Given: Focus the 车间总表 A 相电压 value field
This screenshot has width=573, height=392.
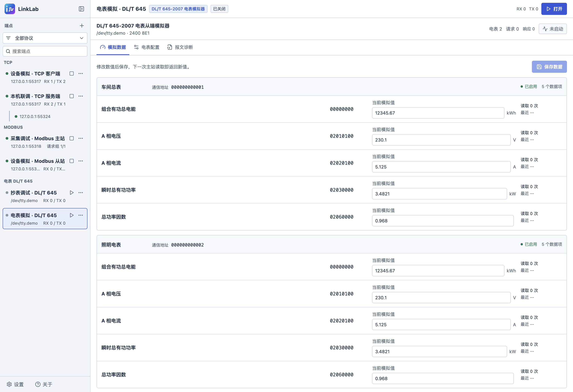Looking at the screenshot, I should 441,140.
